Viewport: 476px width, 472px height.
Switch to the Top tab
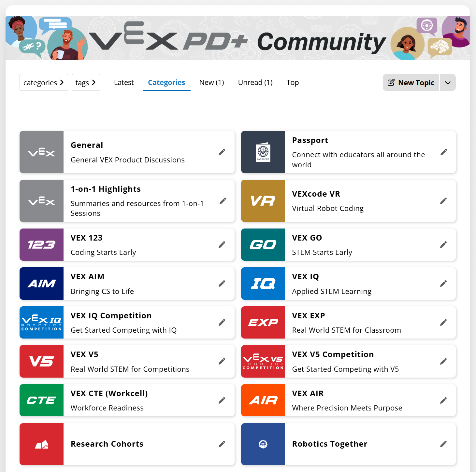pos(293,82)
